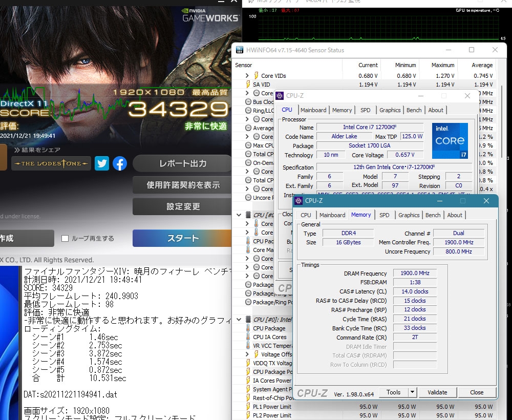This screenshot has height=420, width=512.
Task: Share result on Facebook icon
Action: 120,163
